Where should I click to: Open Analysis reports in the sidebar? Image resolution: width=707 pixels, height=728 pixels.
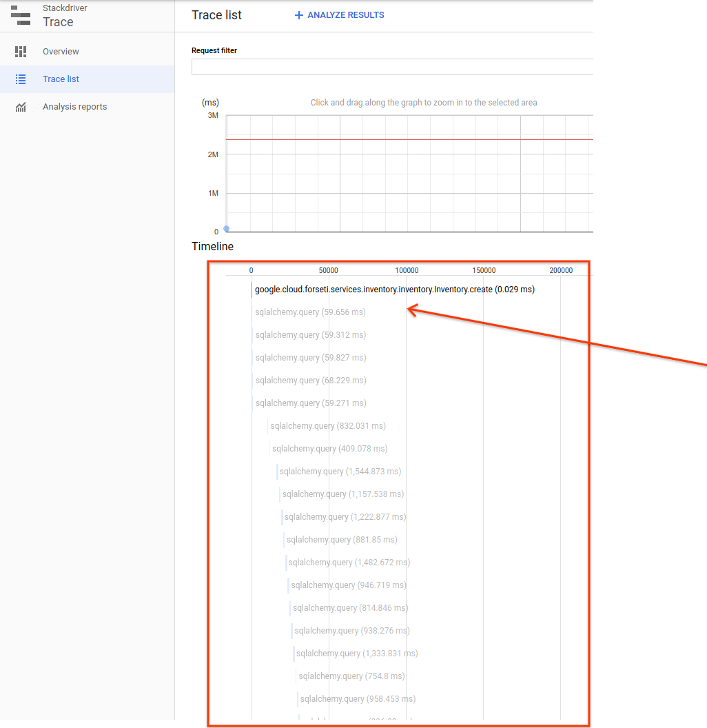coord(74,107)
